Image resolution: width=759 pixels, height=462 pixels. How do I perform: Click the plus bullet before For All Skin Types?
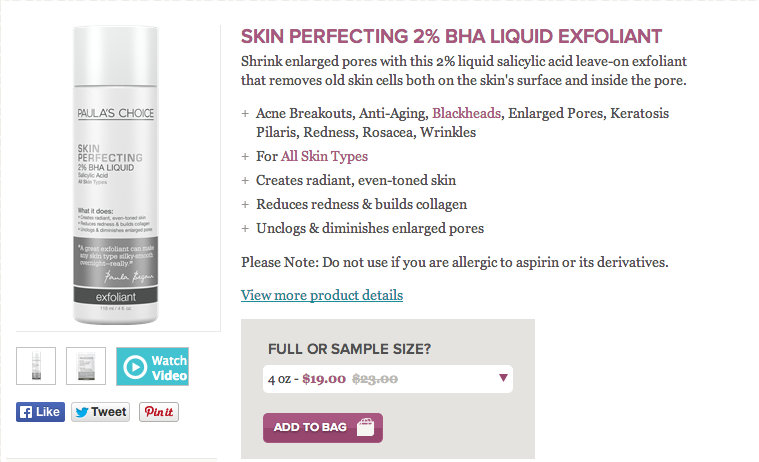coord(246,157)
